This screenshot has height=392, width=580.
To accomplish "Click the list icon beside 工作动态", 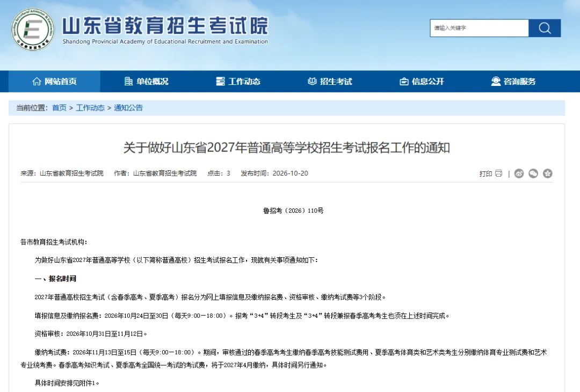I will pyautogui.click(x=221, y=82).
